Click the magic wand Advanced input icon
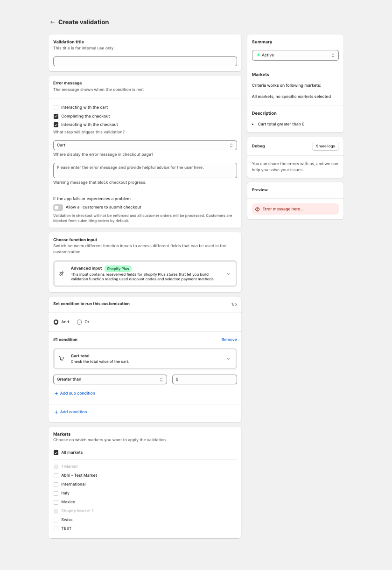Screen dimensions: 392x570 click(61, 274)
